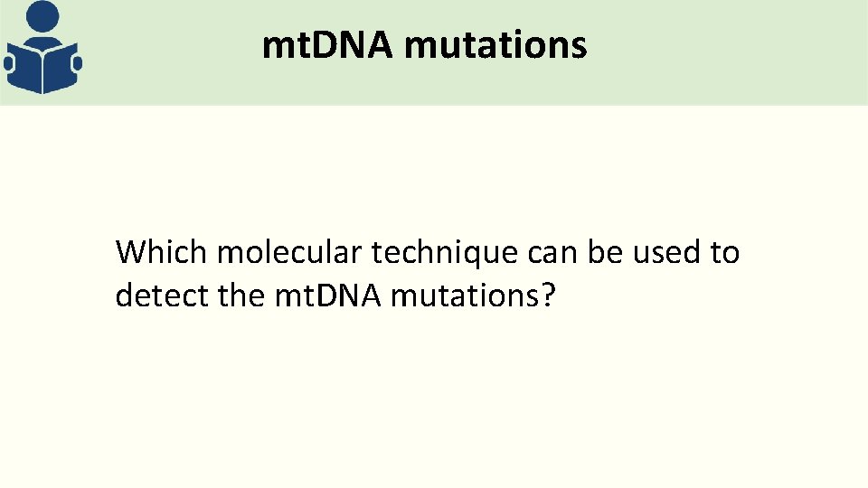Click the blank cream area below the question
The width and height of the screenshot is (868, 488).
coord(434,398)
